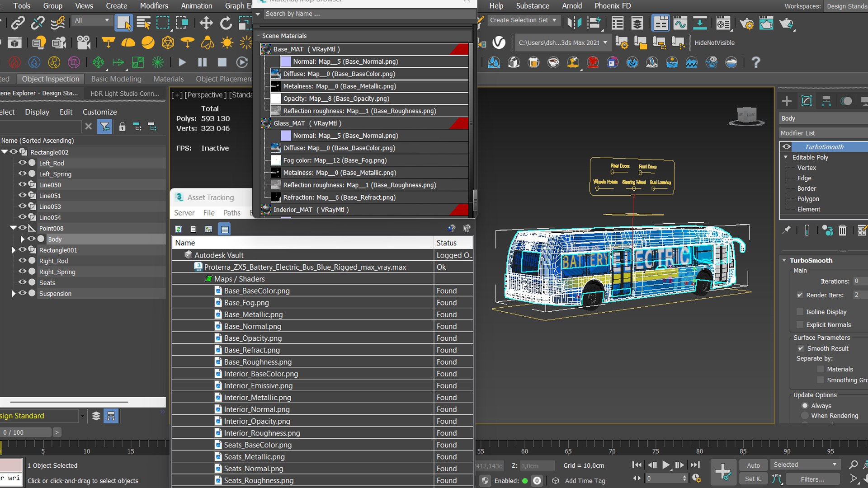This screenshot has width=868, height=488.
Task: Select the Select Object tool
Action: click(123, 23)
